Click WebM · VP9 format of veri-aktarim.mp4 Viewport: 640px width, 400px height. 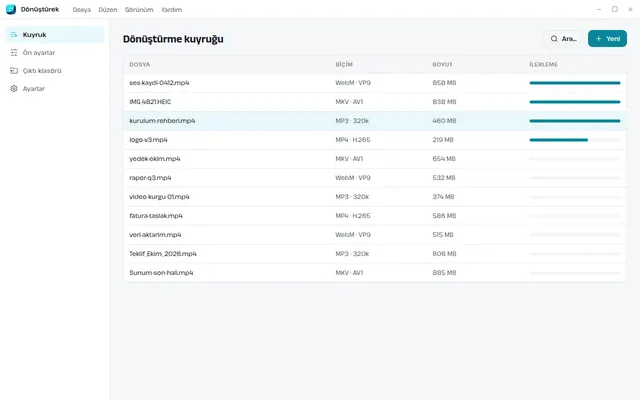pyautogui.click(x=353, y=235)
